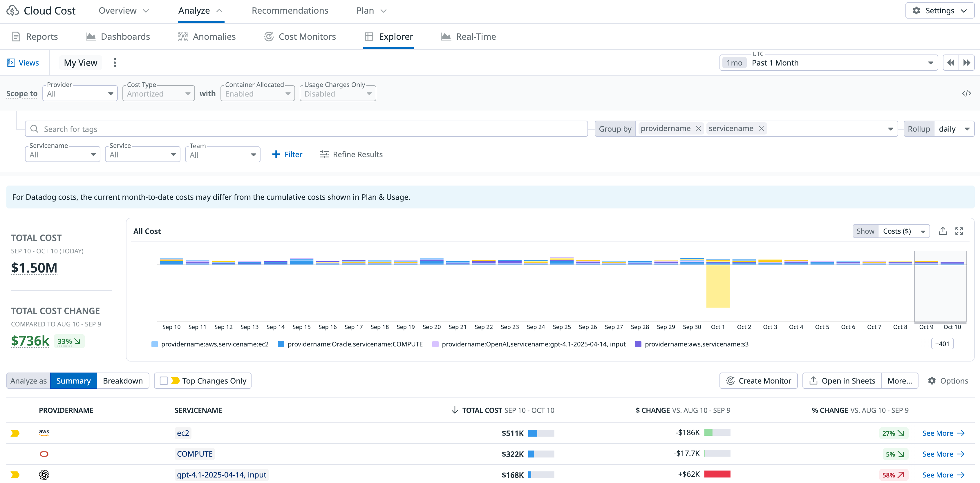Switch analysis to Breakdown mode
Viewport: 980px width, 483px height.
pos(122,381)
